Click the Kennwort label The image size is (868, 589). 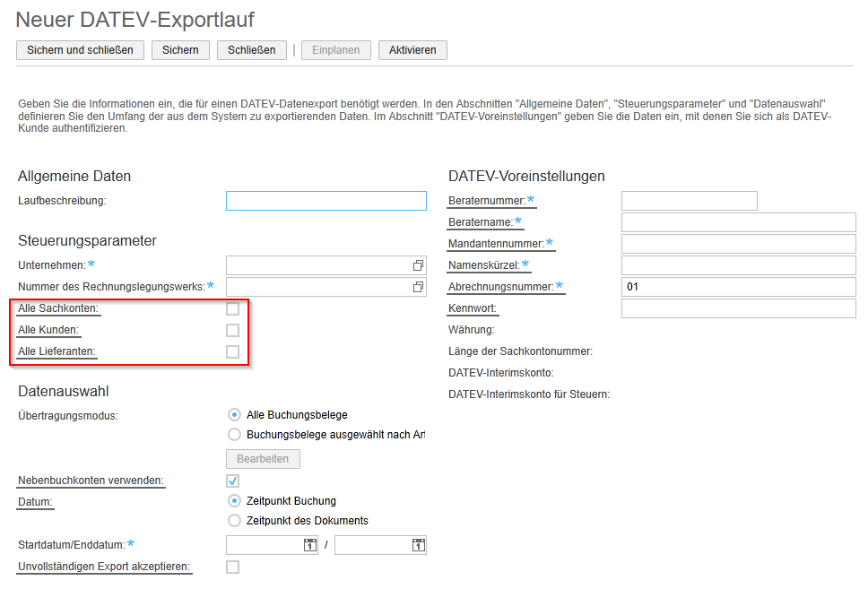pos(473,308)
